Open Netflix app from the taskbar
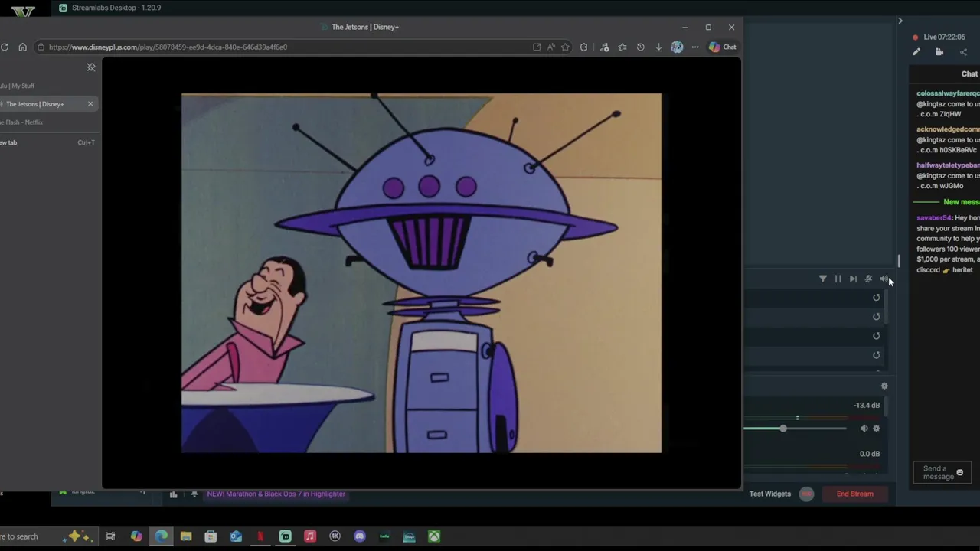Viewport: 980px width, 551px height. point(260,536)
